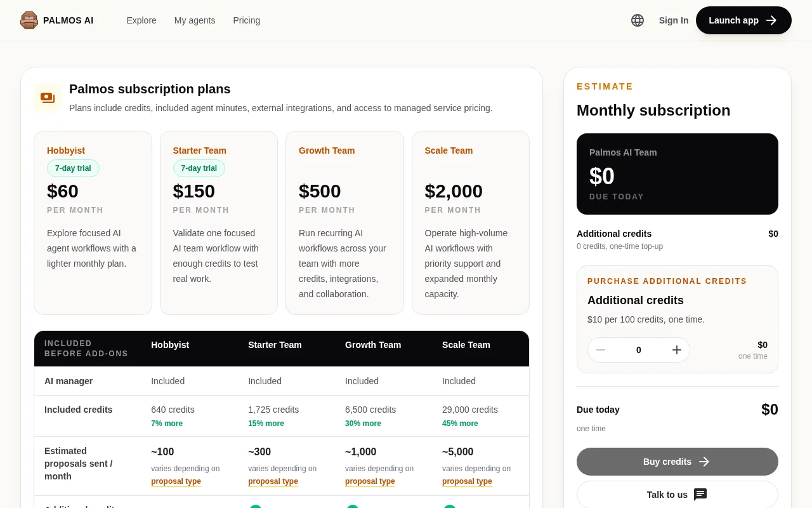Open proposal type link in Starter Team column
The width and height of the screenshot is (812, 508).
pyautogui.click(x=273, y=481)
